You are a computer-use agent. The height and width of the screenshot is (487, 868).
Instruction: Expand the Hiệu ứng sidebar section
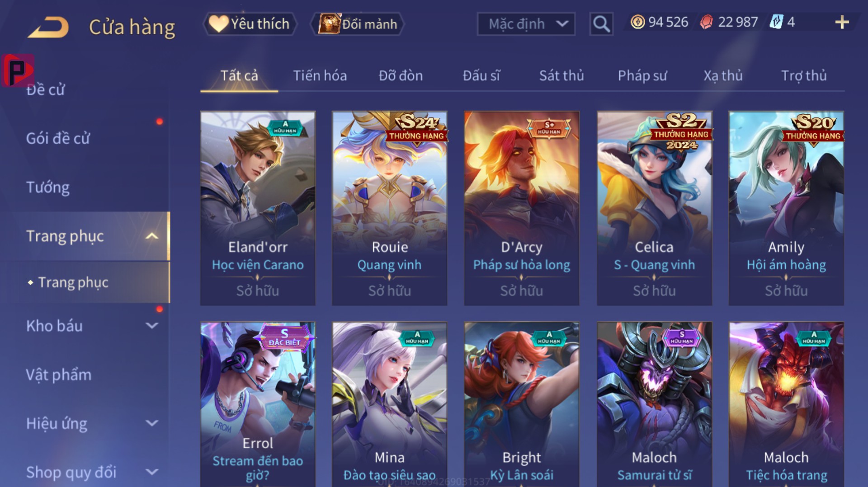pyautogui.click(x=152, y=423)
